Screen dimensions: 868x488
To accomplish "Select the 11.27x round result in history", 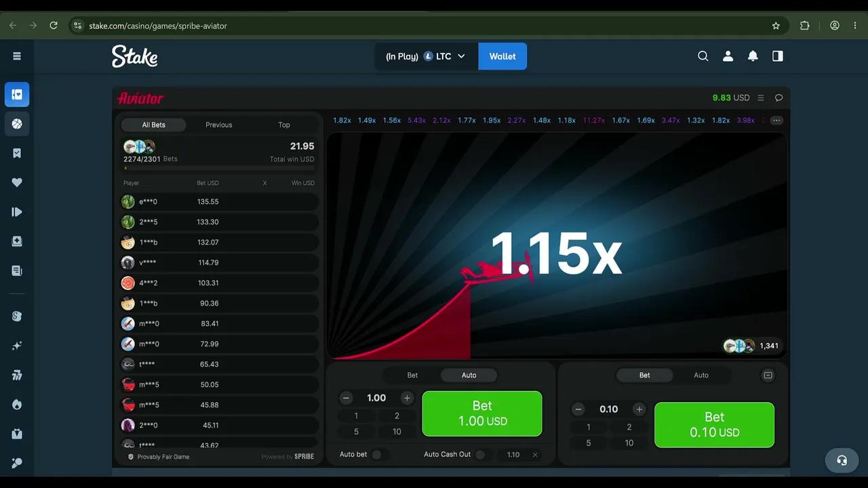I will (x=593, y=121).
